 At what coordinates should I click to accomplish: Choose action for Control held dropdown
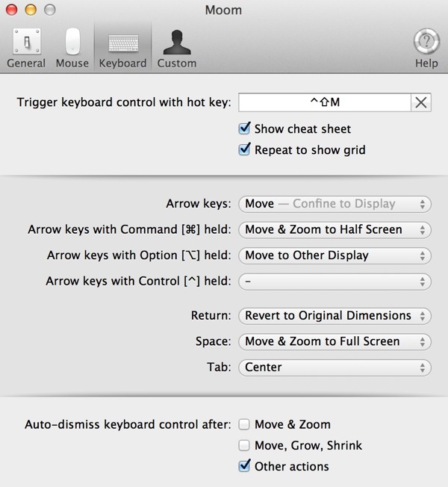coord(335,282)
